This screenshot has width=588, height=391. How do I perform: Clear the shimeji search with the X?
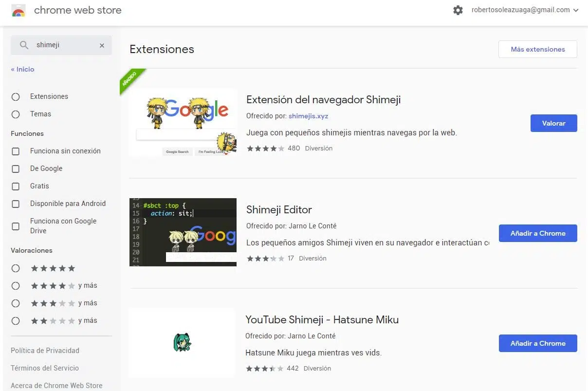[102, 45]
